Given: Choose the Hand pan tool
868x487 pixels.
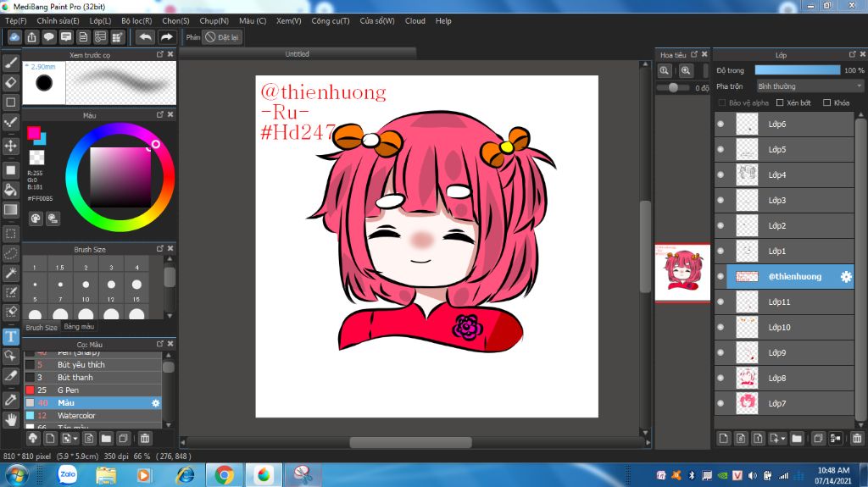Looking at the screenshot, I should point(10,419).
